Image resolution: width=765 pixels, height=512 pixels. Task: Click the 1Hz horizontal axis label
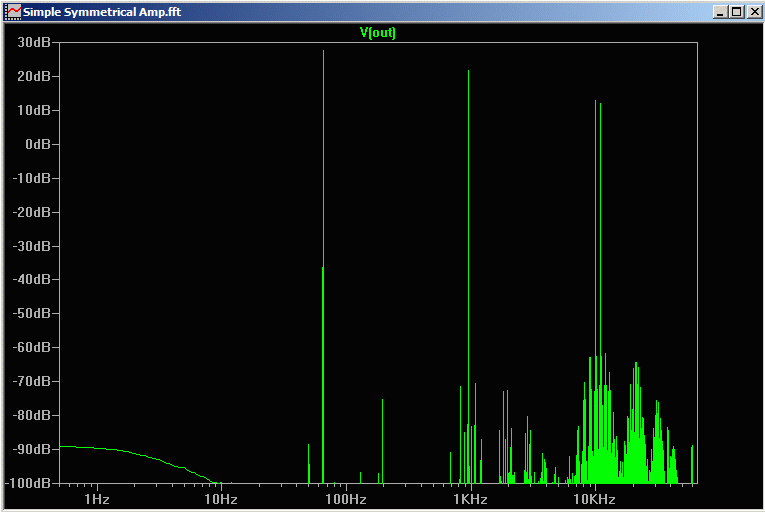[97, 499]
